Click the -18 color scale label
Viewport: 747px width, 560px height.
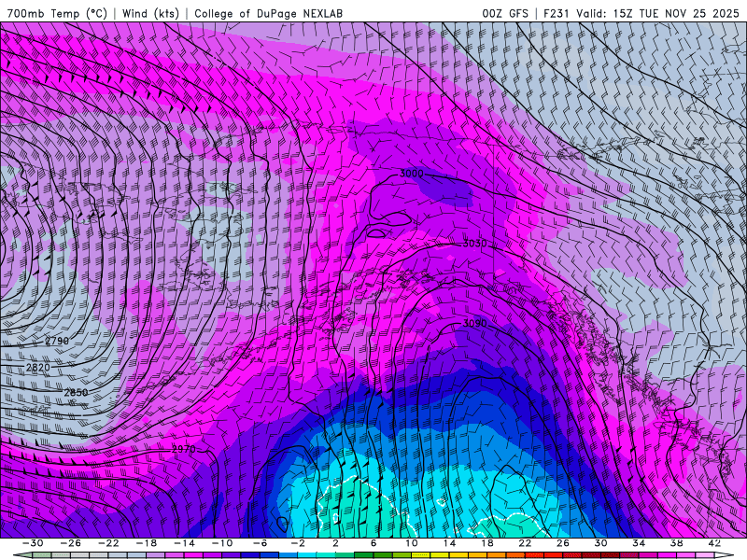pyautogui.click(x=147, y=543)
